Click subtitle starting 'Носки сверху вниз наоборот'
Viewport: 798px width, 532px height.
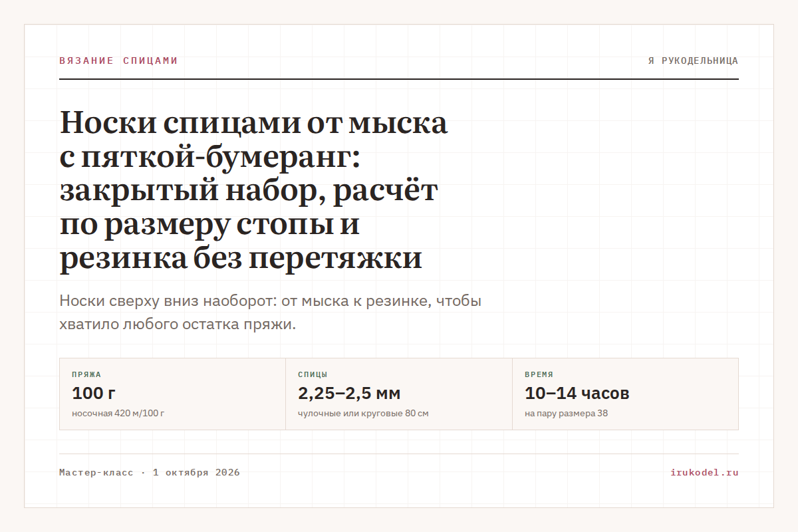(x=270, y=313)
